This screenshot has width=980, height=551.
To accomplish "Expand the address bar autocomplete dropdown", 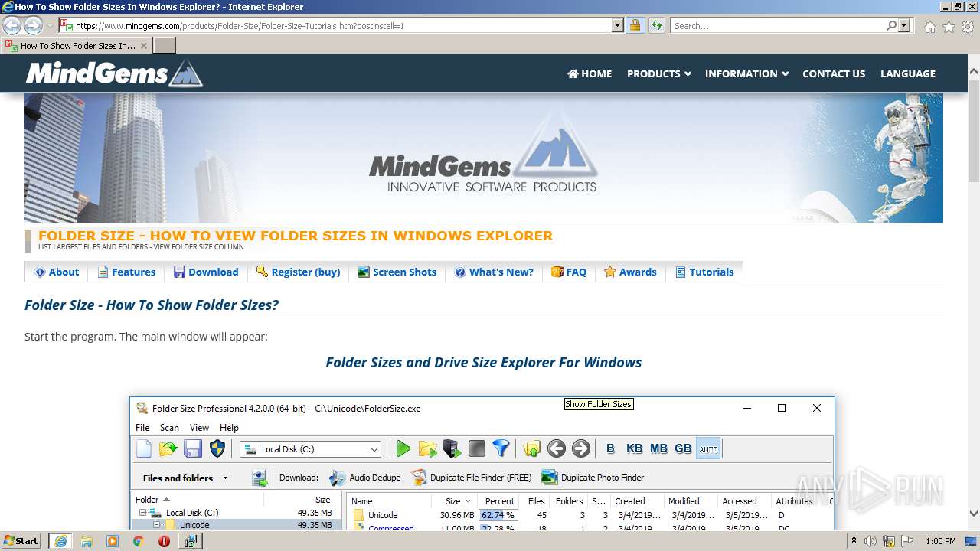I will pos(618,25).
